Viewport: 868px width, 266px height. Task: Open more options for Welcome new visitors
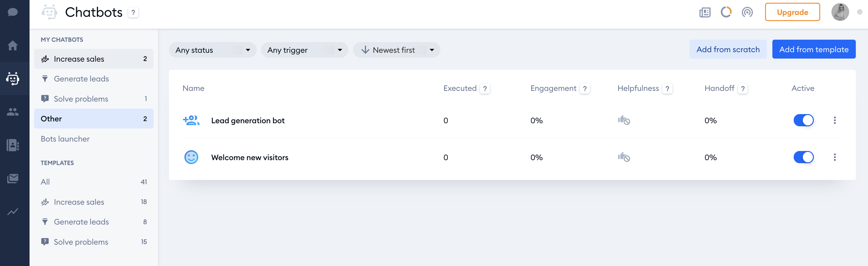point(834,157)
